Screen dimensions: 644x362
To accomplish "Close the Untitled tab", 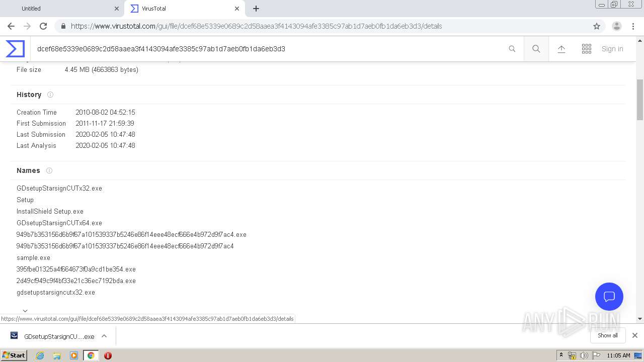I will point(117,9).
